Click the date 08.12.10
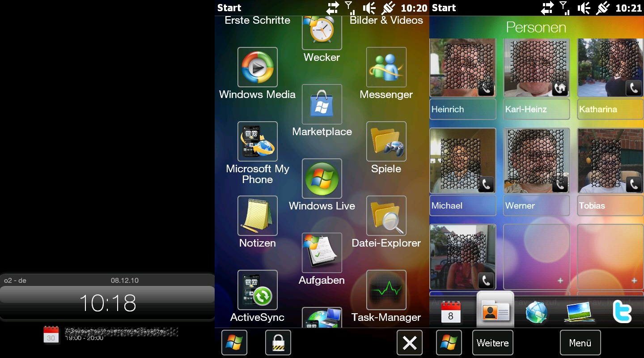The image size is (644, 358). [125, 281]
